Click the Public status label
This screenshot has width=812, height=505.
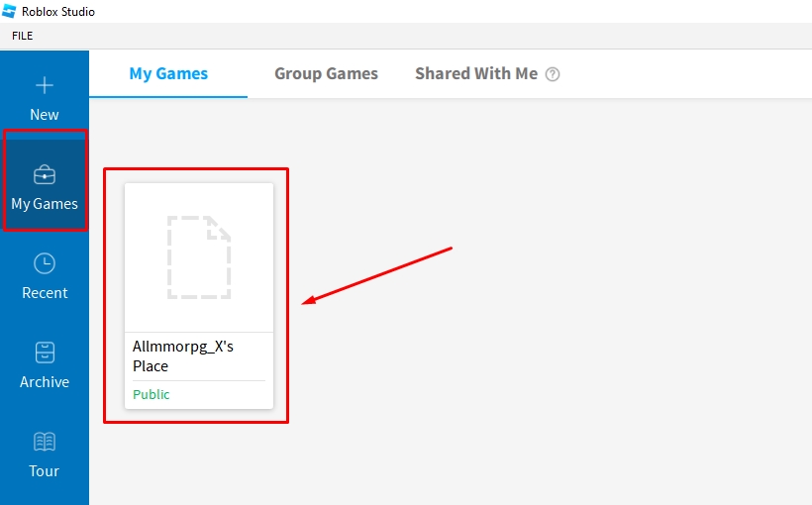tap(152, 394)
